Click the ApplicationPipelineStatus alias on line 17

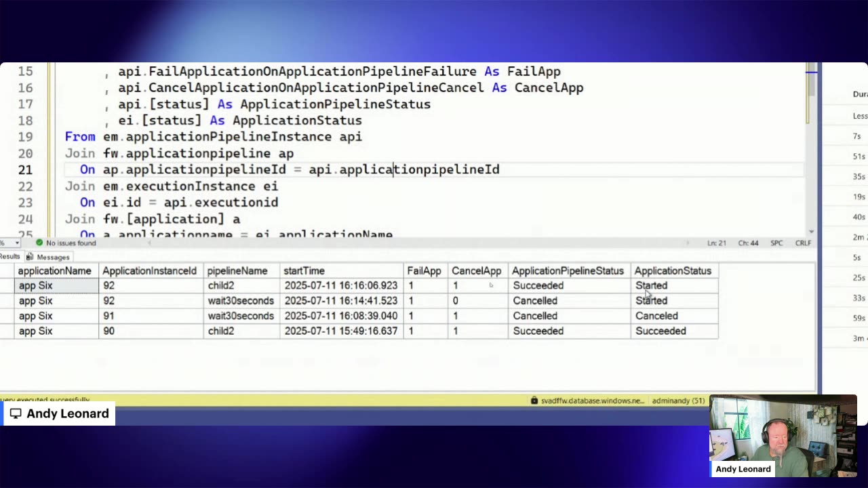click(x=335, y=104)
